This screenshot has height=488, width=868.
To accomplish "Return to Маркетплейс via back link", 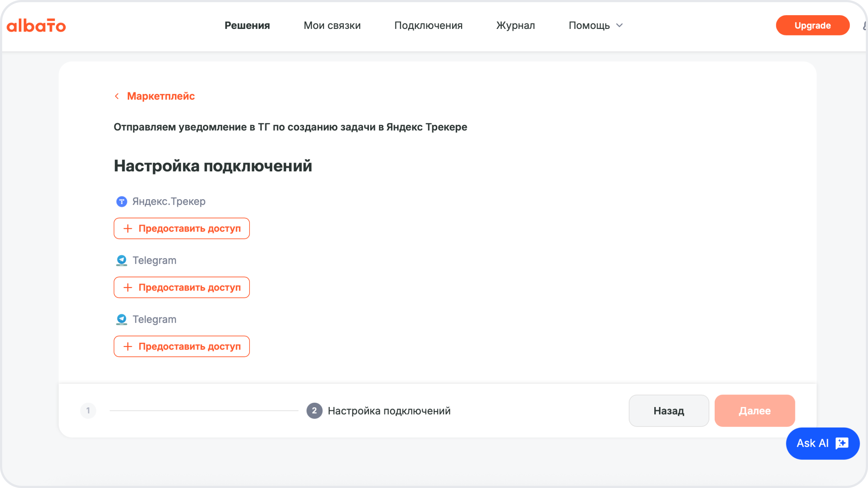I will coord(161,96).
